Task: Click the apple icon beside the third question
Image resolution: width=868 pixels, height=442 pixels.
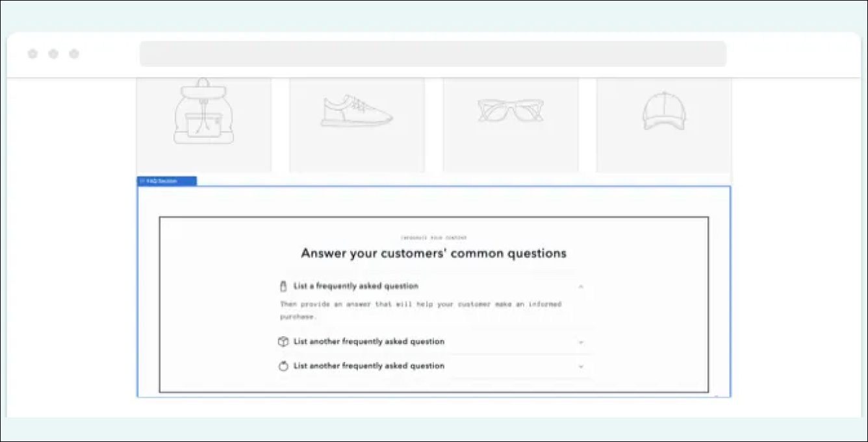Action: click(x=283, y=366)
